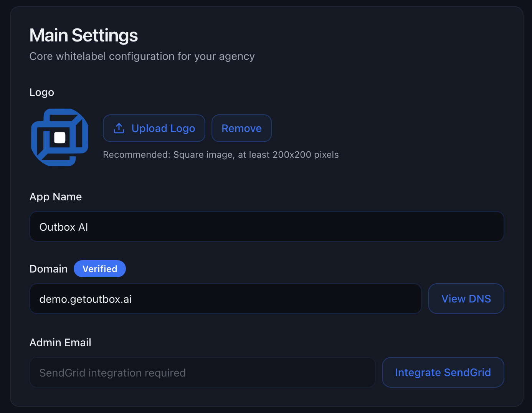This screenshot has width=532, height=413.
Task: Click the Integrate SendGrid button
Action: pos(443,372)
